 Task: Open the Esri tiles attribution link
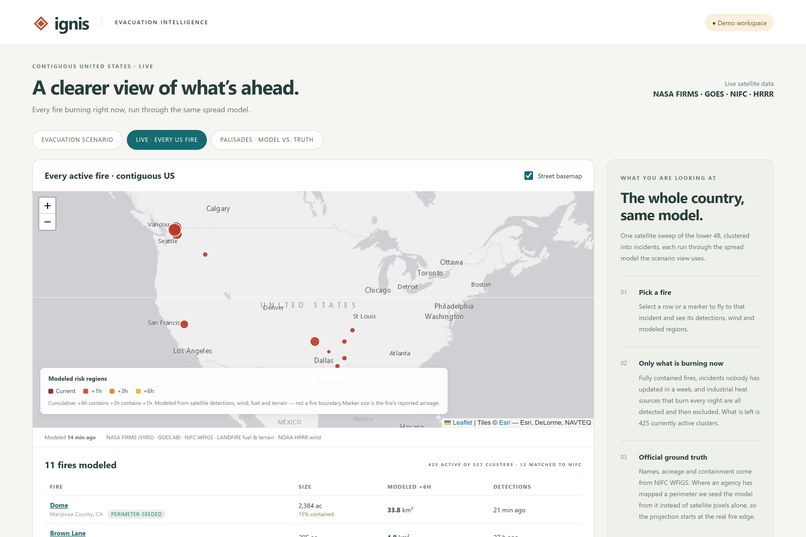click(504, 422)
